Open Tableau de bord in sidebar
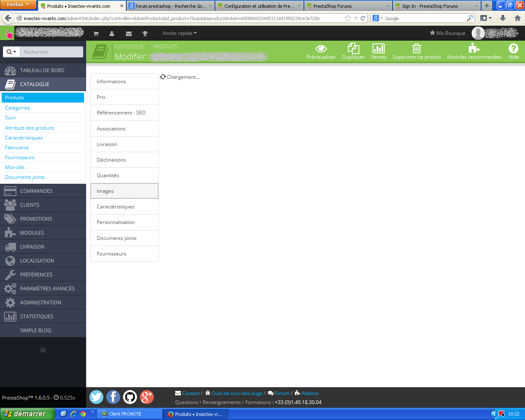 [x=43, y=71]
